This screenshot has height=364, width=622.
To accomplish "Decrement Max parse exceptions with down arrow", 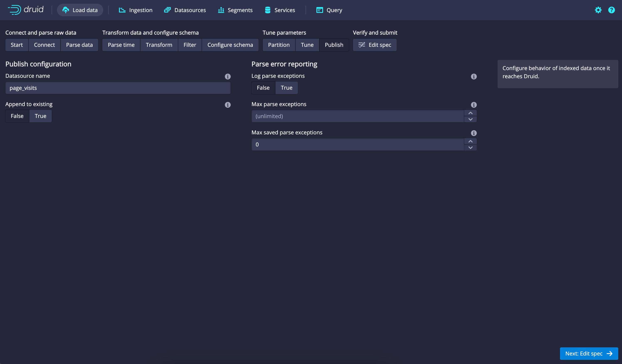I will click(x=470, y=119).
